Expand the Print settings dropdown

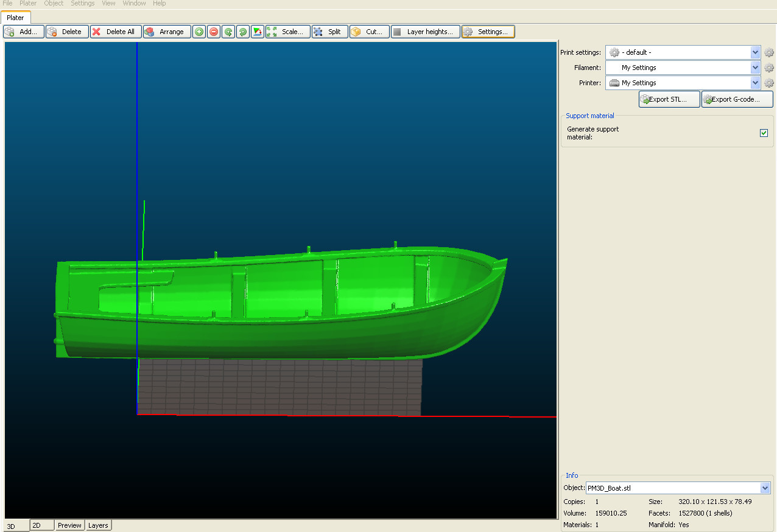[755, 52]
